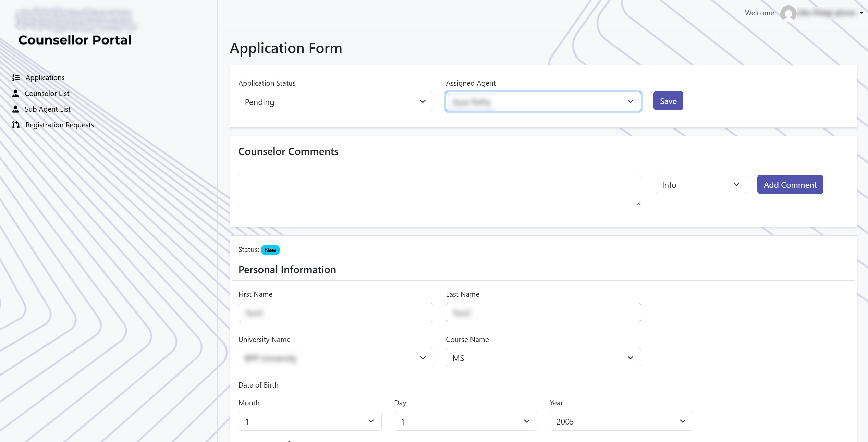Viewport: 868px width, 442px height.
Task: Open the birth Month dropdown
Action: point(309,421)
